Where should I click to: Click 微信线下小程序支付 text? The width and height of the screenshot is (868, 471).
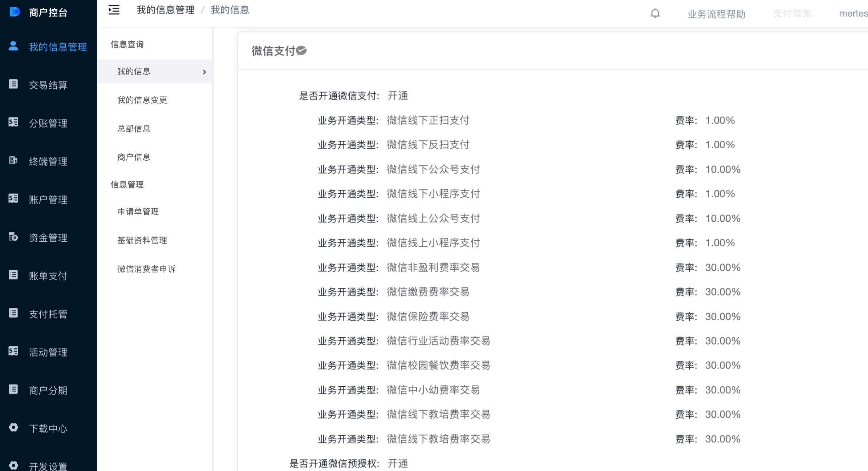(434, 194)
